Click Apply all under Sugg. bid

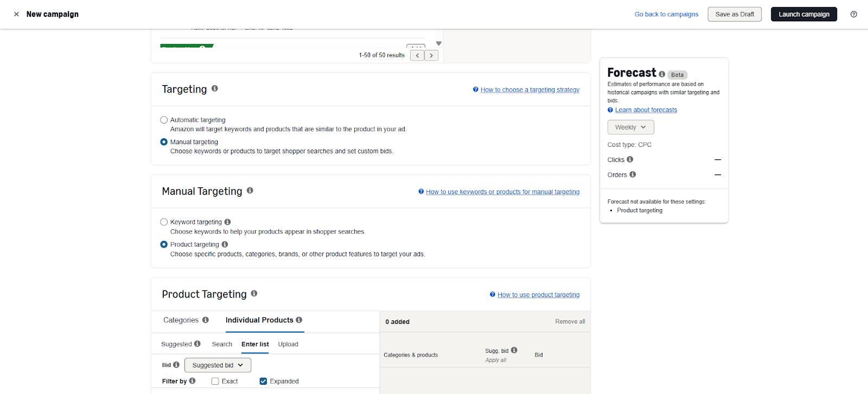(496, 360)
